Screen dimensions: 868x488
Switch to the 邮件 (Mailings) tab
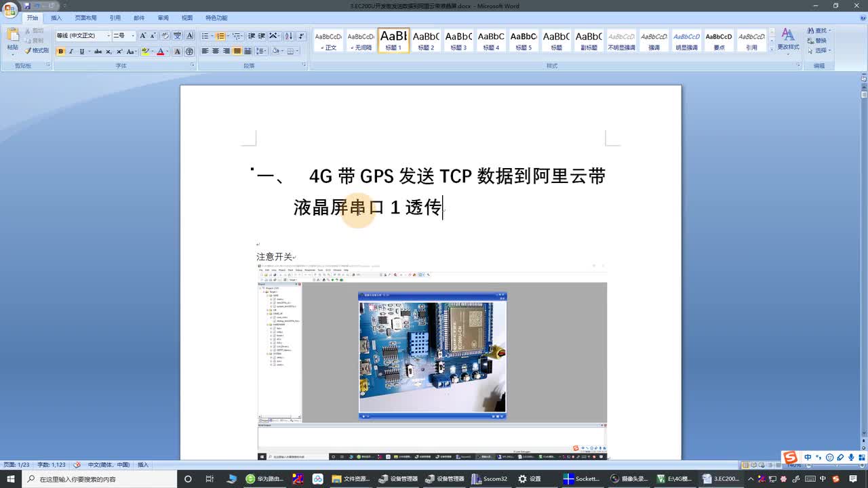click(x=139, y=18)
